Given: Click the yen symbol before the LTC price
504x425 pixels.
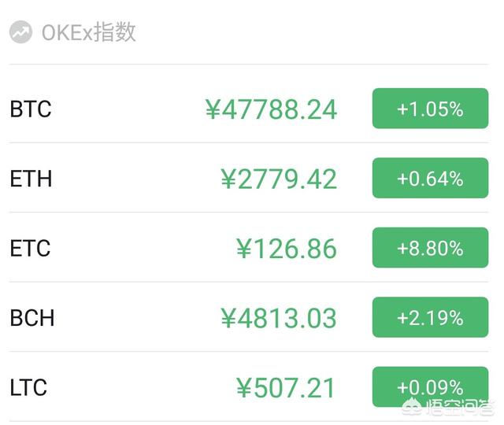Looking at the screenshot, I should [244, 387].
